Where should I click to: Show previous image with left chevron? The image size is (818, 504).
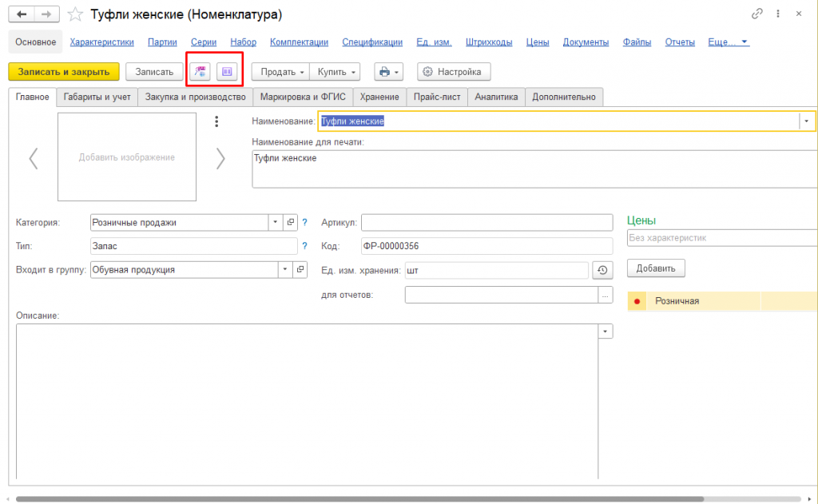pos(34,159)
